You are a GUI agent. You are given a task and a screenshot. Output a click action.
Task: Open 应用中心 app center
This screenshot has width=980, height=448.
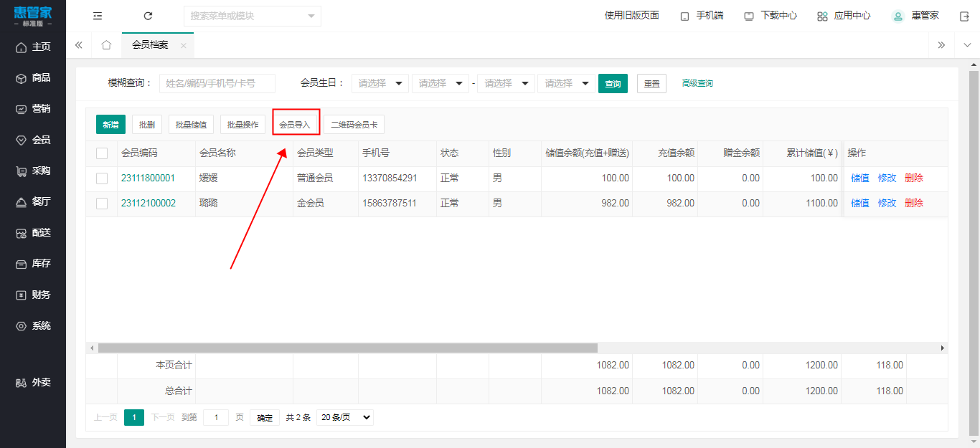click(x=844, y=16)
